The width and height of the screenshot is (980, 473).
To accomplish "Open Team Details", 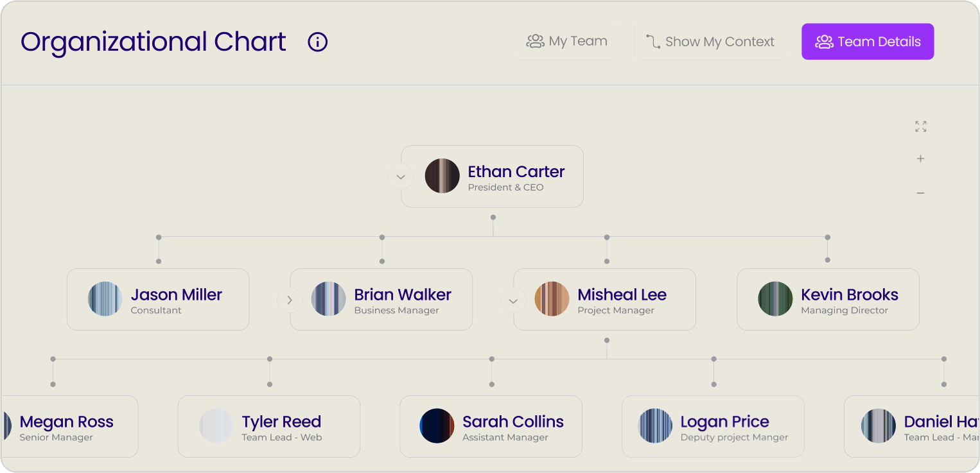I will (x=867, y=42).
